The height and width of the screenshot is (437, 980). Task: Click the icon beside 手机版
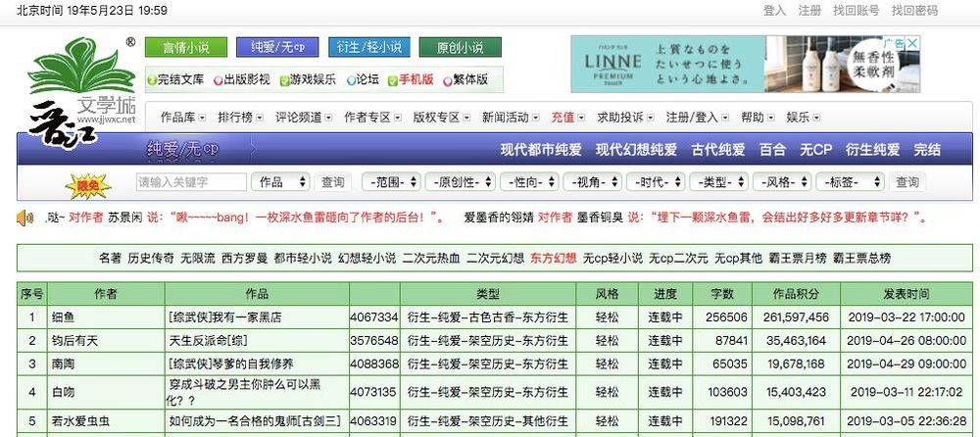(392, 80)
